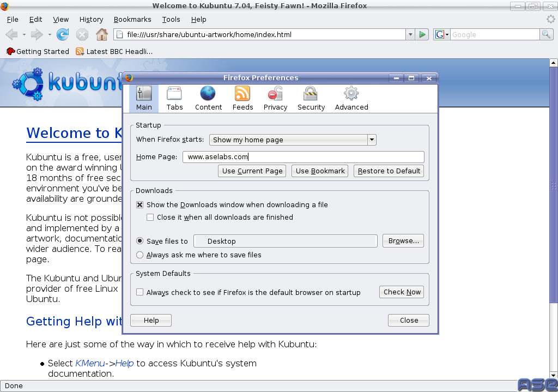Open Latest BBC Headlines feed bookmark

tap(114, 52)
